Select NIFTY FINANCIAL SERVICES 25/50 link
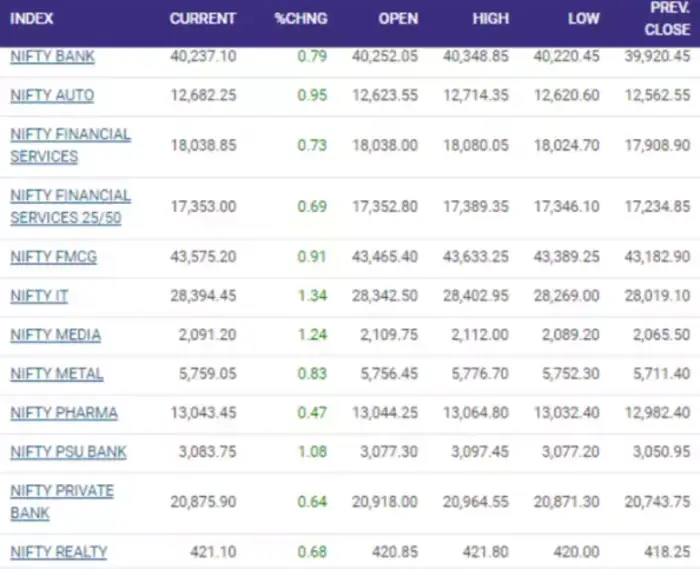Viewport: 700px width, 569px height. (x=70, y=206)
